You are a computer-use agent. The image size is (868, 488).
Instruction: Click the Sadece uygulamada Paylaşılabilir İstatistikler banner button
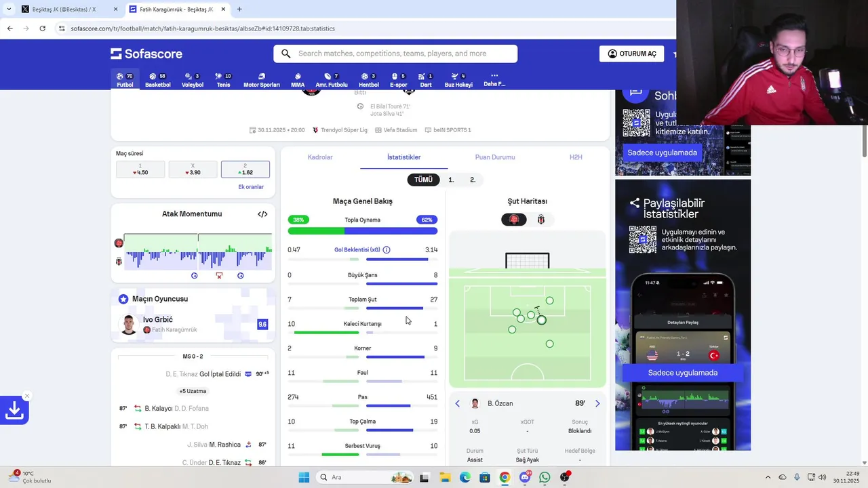pos(682,372)
